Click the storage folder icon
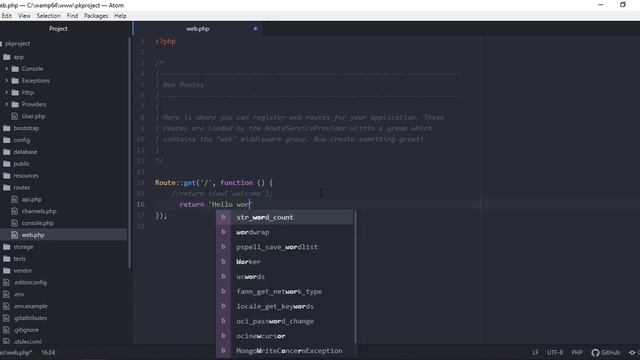Viewport: 640px width, 360px height. pos(7,247)
